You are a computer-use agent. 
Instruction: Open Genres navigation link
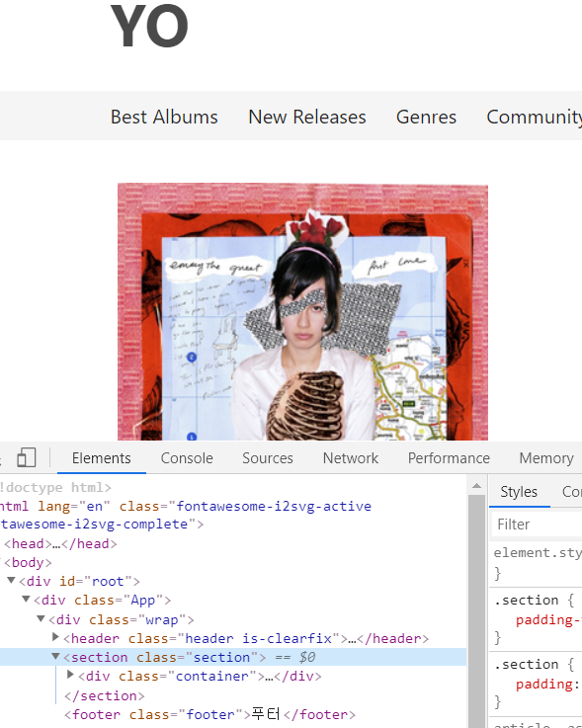point(426,117)
